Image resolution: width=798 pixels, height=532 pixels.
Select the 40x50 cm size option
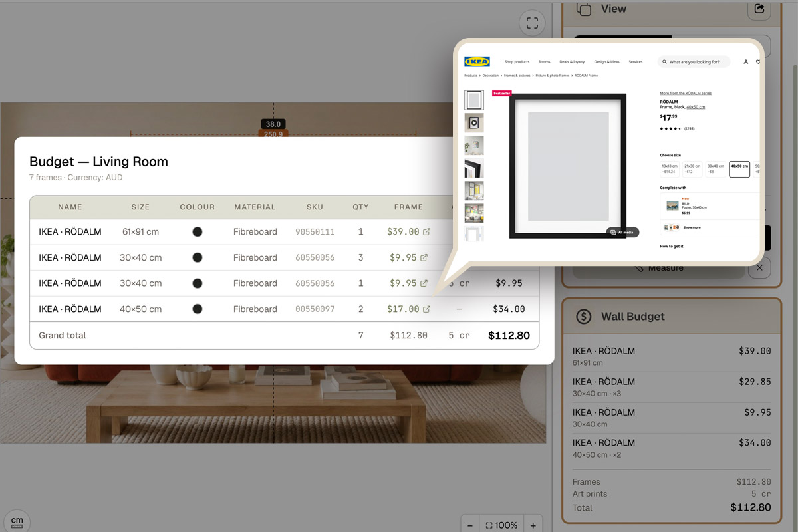[739, 169]
